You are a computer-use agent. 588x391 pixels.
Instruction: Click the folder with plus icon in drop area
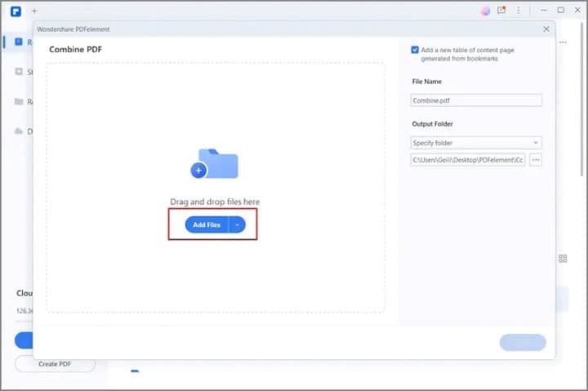214,164
